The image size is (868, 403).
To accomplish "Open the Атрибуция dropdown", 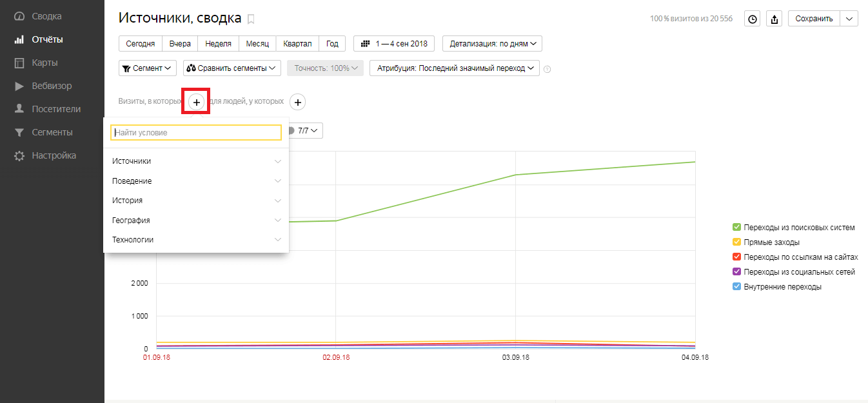I will pos(454,68).
